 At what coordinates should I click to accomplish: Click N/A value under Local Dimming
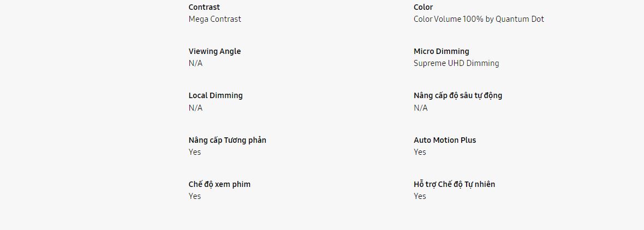pos(195,108)
